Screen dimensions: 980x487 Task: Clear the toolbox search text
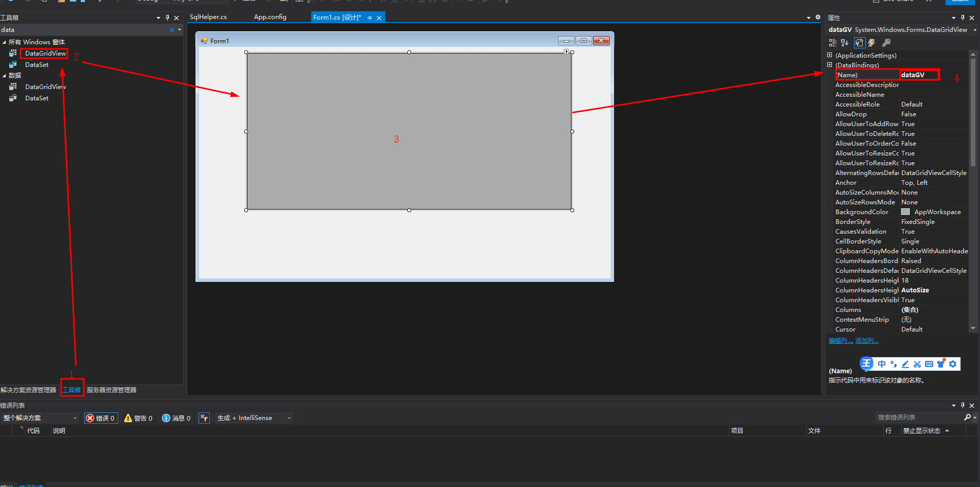pos(172,30)
